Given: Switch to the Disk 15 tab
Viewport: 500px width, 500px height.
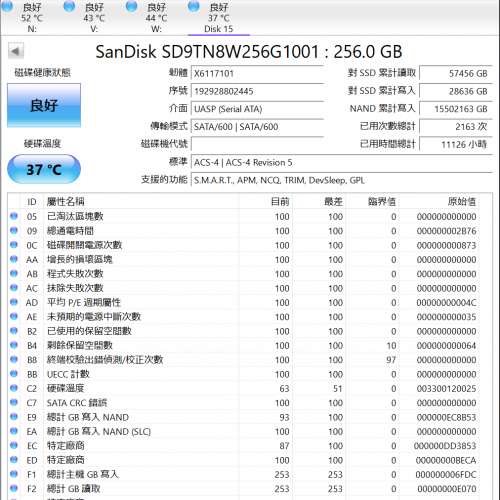Looking at the screenshot, I should (219, 17).
